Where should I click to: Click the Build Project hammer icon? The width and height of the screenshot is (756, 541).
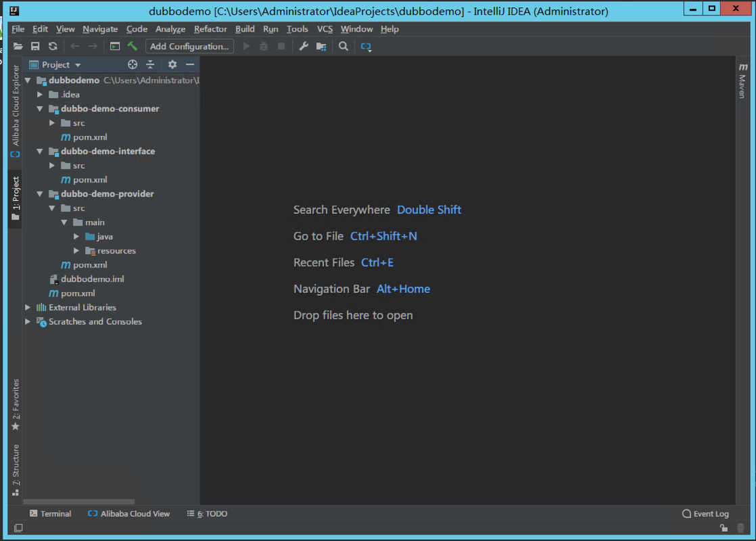[132, 46]
